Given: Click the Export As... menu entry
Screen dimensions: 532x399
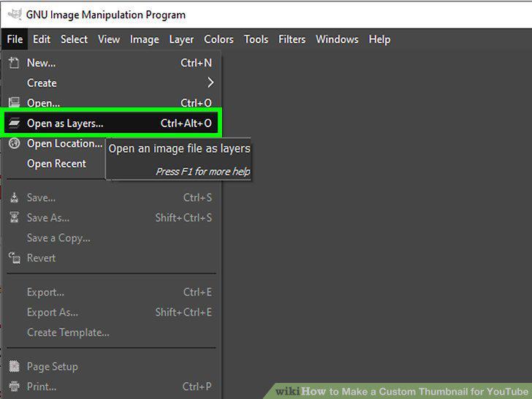Looking at the screenshot, I should 111,312.
